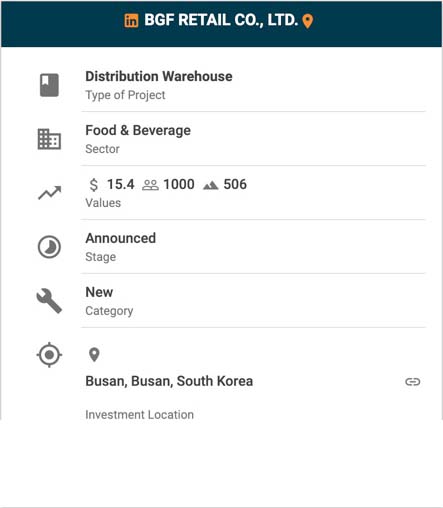443x508 pixels.
Task: Click the Stage clock icon
Action: click(x=49, y=247)
